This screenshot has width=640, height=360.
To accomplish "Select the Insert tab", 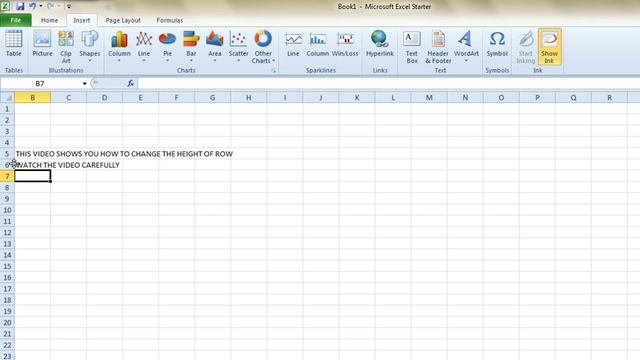I will pos(82,20).
